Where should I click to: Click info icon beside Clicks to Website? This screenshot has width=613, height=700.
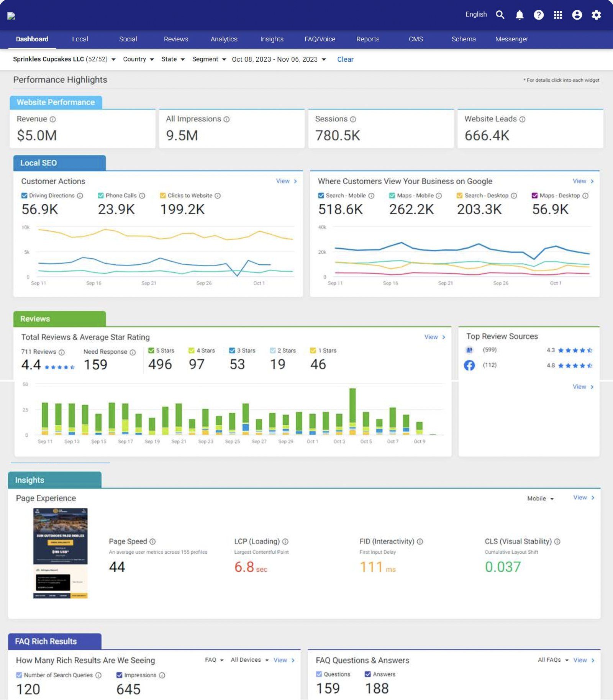[x=218, y=196]
